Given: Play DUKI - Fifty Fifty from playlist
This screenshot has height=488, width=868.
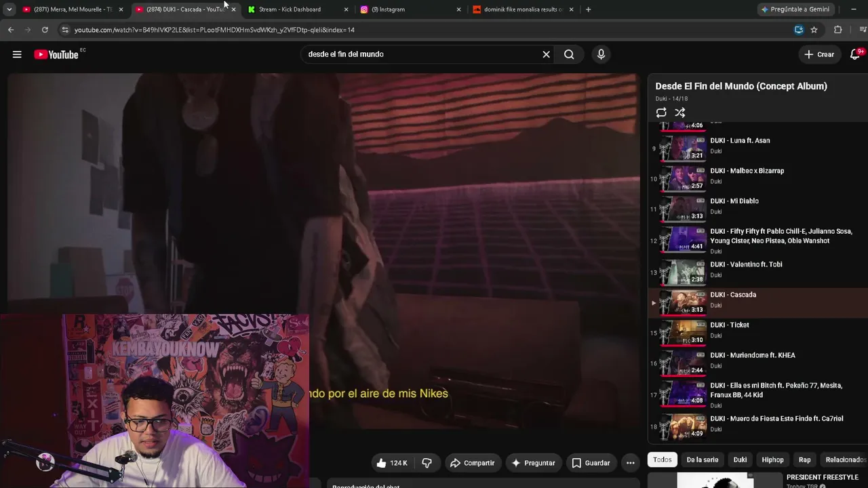Looking at the screenshot, I should [x=759, y=240].
